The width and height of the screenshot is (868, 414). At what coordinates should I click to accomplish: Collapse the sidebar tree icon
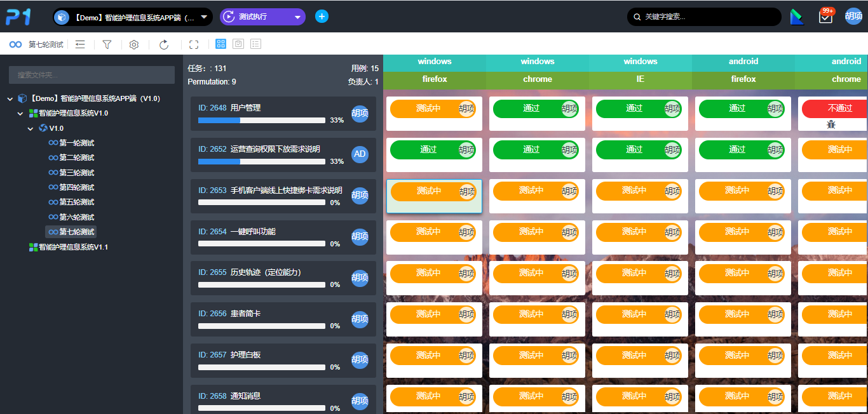[x=80, y=44]
